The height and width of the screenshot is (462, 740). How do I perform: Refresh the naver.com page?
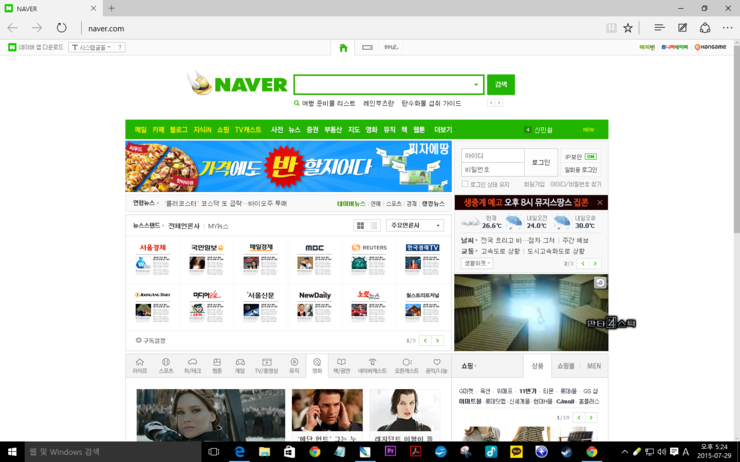point(61,28)
